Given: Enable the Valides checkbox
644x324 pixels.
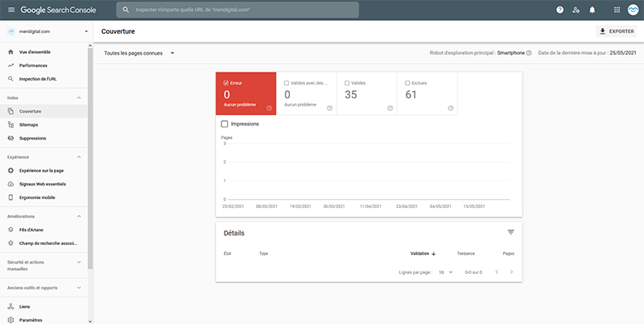Looking at the screenshot, I should pyautogui.click(x=347, y=82).
